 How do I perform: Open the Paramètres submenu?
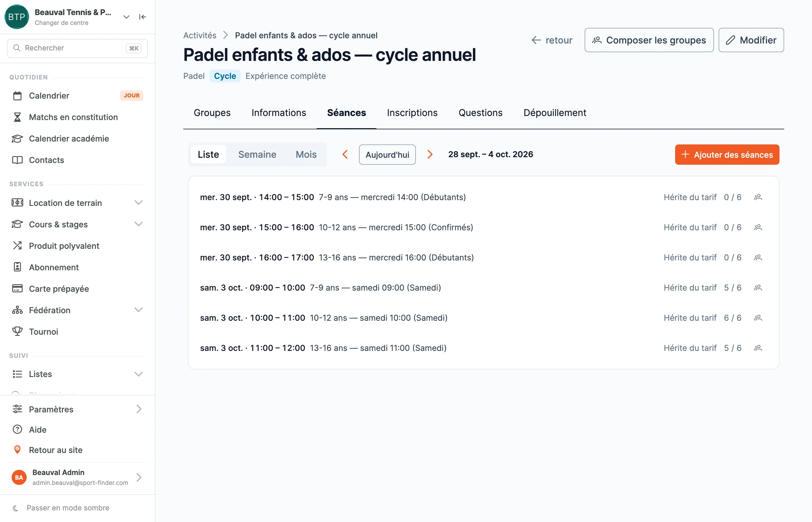[x=77, y=409]
